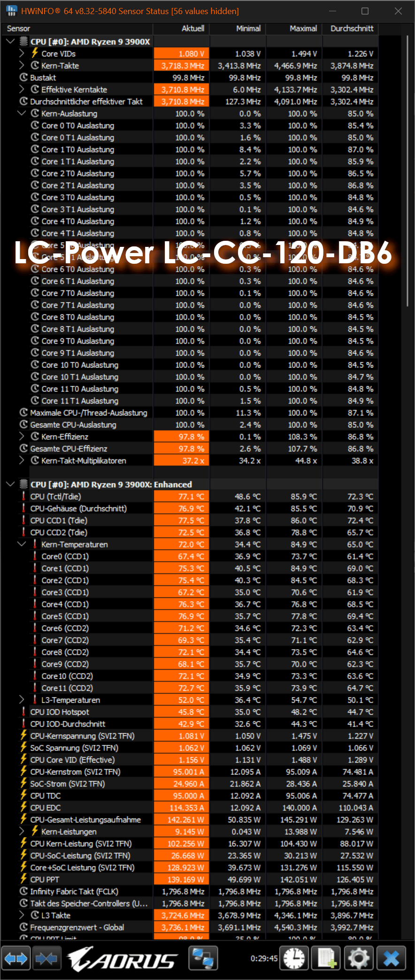The width and height of the screenshot is (415, 980).
Task: Click the collapse-columns arrows button
Action: pyautogui.click(x=46, y=958)
